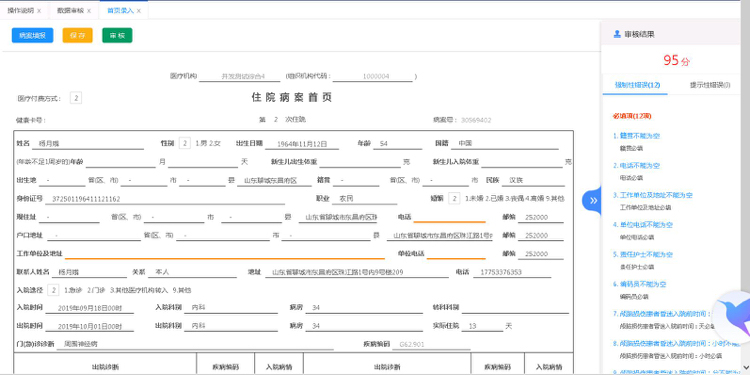Click the green 审核 button
750x375 pixels.
click(117, 35)
